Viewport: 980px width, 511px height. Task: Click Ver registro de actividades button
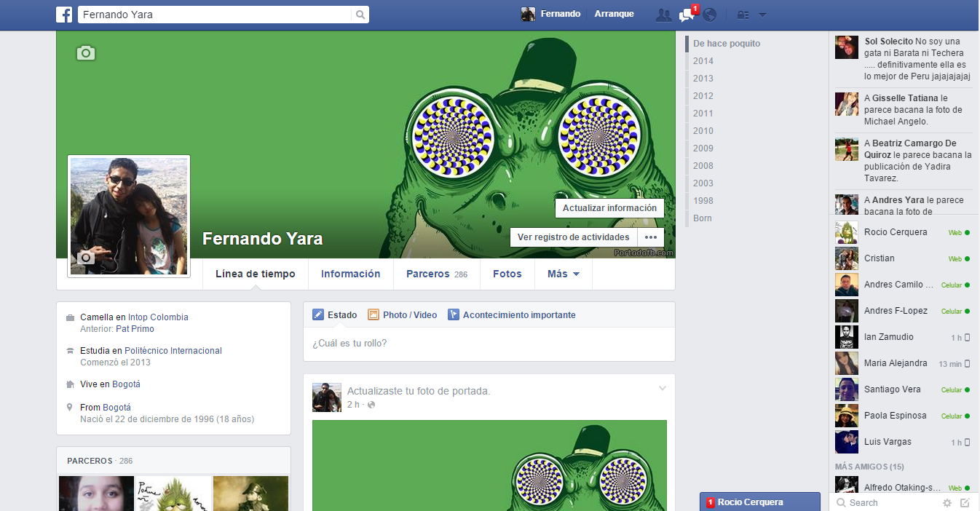pyautogui.click(x=573, y=237)
